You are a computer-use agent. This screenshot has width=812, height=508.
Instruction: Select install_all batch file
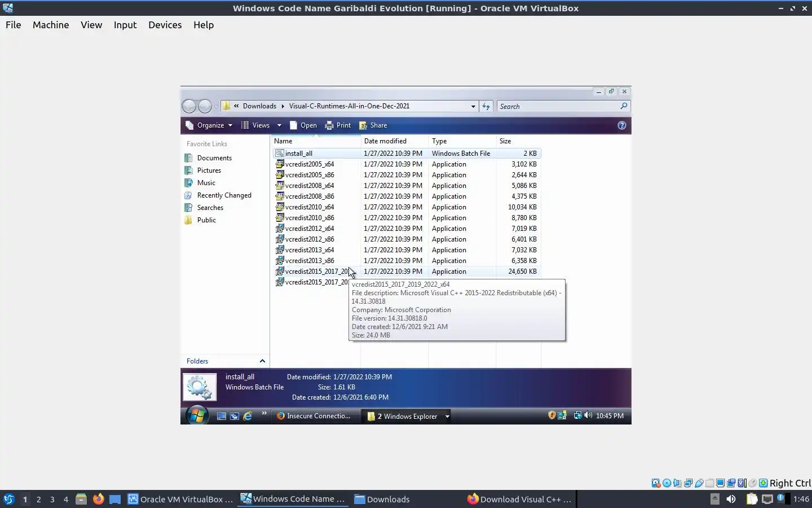point(407,154)
